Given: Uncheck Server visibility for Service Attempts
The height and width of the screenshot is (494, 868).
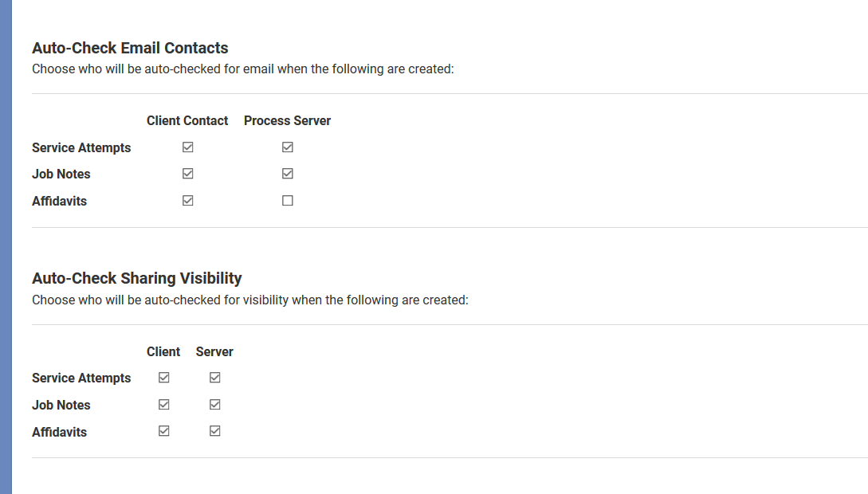Looking at the screenshot, I should (x=214, y=378).
